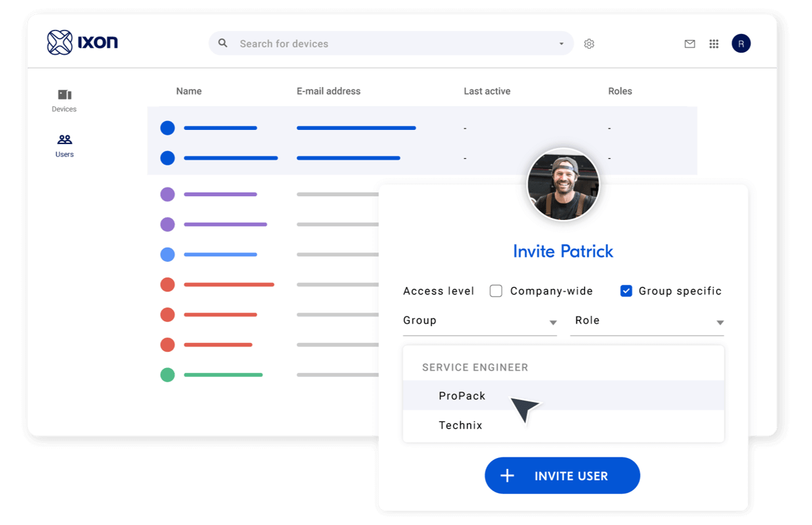Screen dimensions: 812x525
Task: Sort by the Name column header
Action: 189,91
